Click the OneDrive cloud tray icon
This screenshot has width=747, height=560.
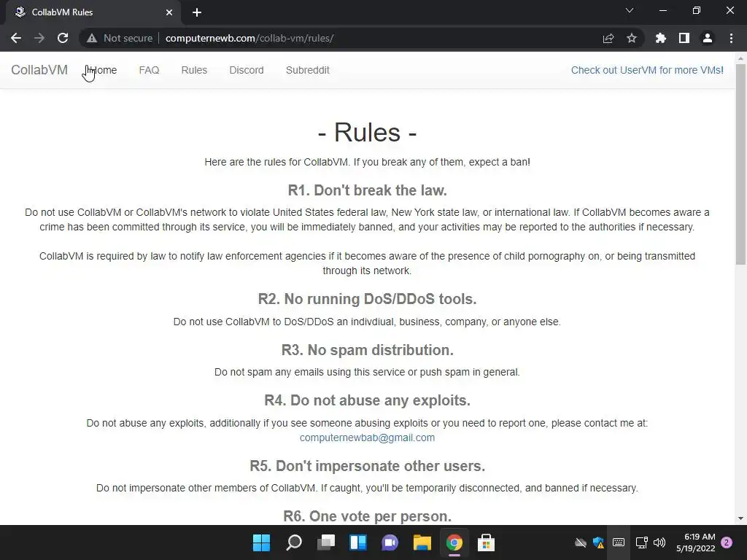580,542
